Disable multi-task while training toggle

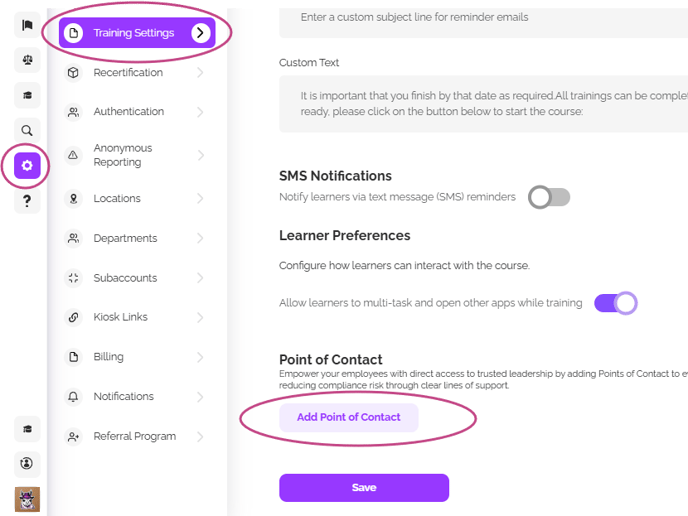615,303
